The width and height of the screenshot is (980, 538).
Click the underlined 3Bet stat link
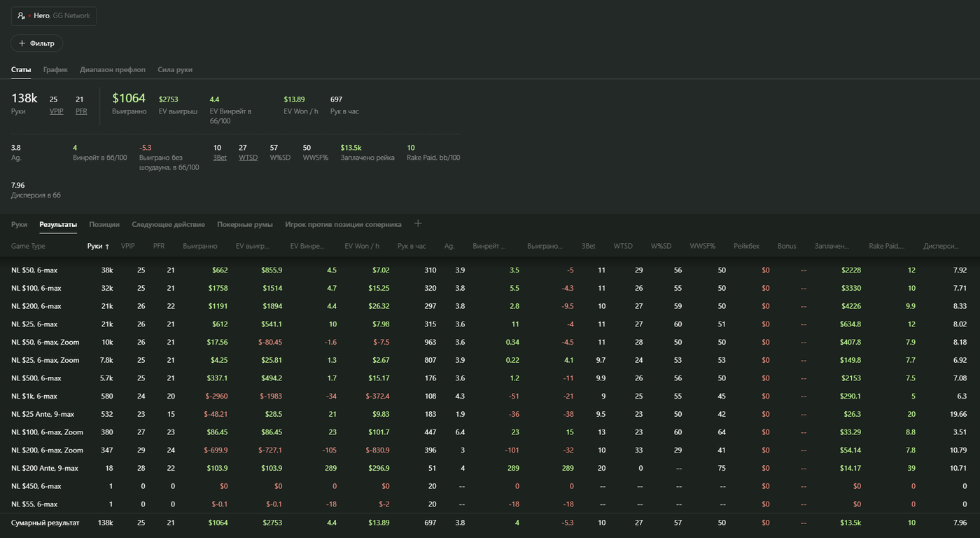220,158
